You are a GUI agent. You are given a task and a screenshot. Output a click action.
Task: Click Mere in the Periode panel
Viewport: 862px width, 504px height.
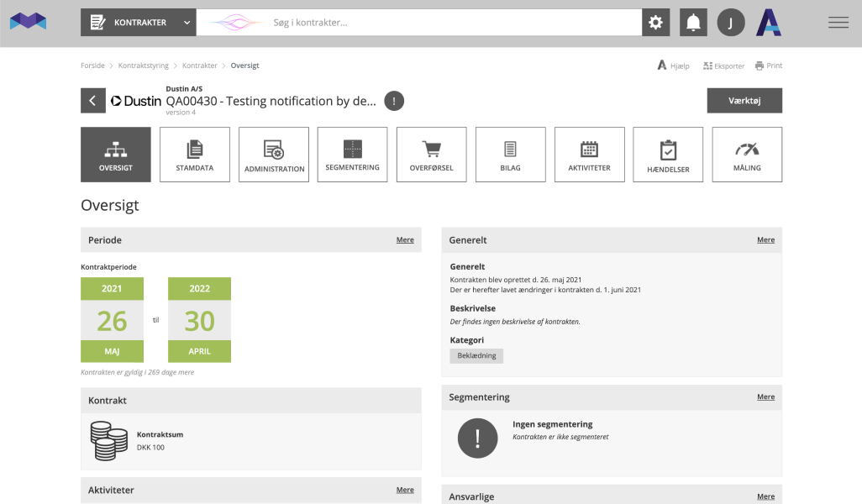pos(405,239)
